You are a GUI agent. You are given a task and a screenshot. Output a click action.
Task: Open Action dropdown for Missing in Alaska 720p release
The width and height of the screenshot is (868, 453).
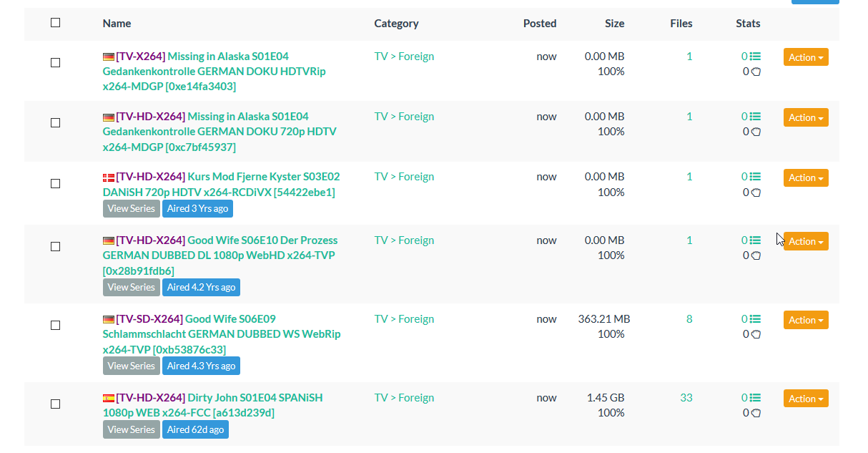coord(806,117)
